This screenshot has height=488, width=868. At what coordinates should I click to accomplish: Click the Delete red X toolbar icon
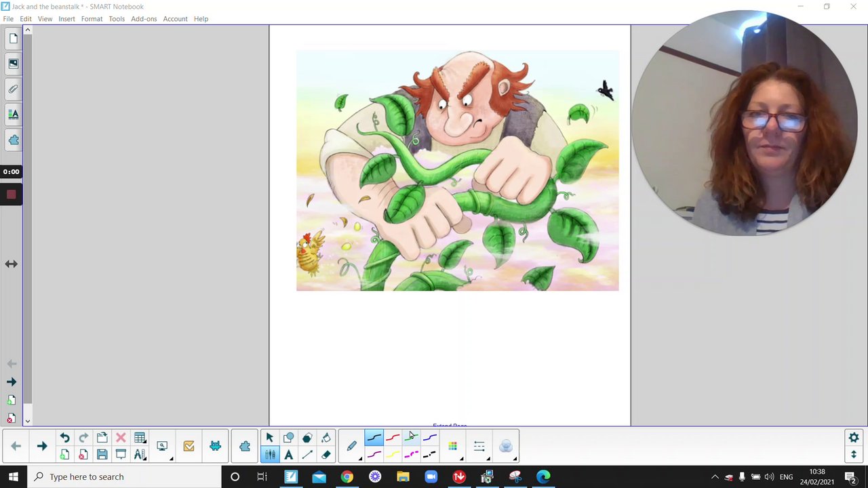click(121, 438)
